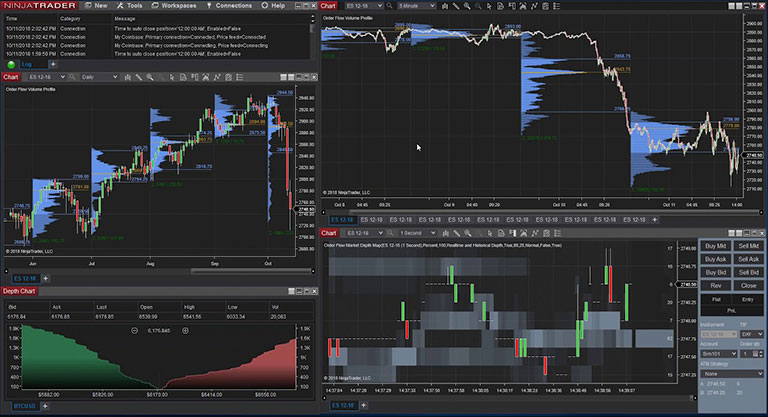Select drawing pencil on 5 Minute chart
Viewport: 768px width, 417px height.
point(456,6)
